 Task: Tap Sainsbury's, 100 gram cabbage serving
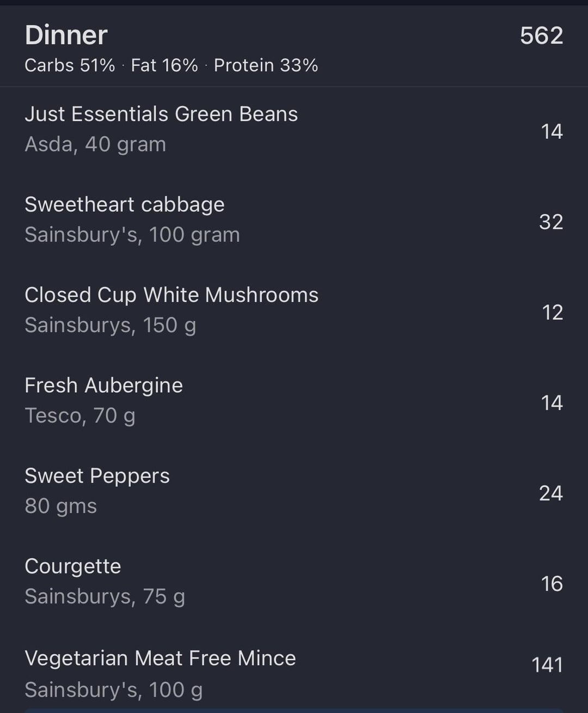(x=132, y=235)
